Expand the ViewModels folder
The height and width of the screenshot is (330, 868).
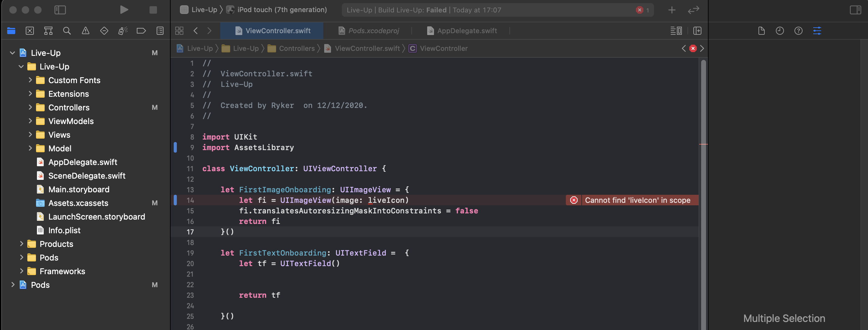tap(30, 121)
